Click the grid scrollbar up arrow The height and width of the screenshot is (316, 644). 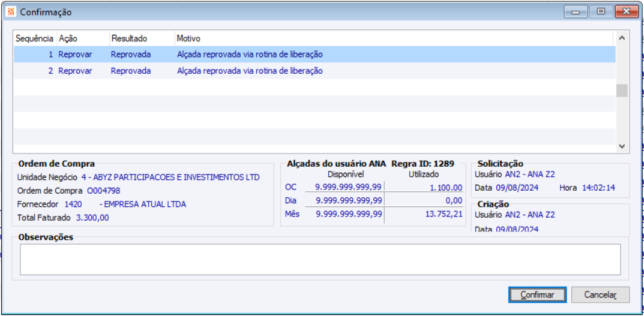point(622,38)
